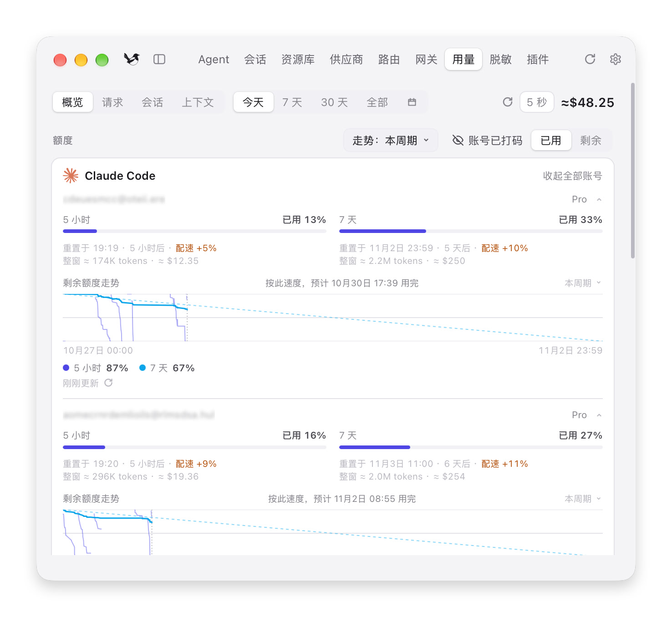Click the 10月27日 00:00 axis label

point(98,350)
